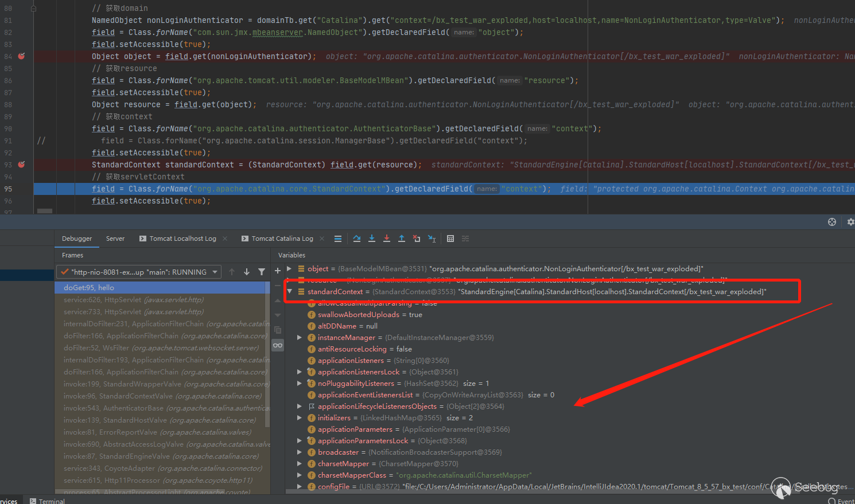Image resolution: width=855 pixels, height=504 pixels.
Task: Expand the instanceManager field node
Action: pyautogui.click(x=300, y=338)
